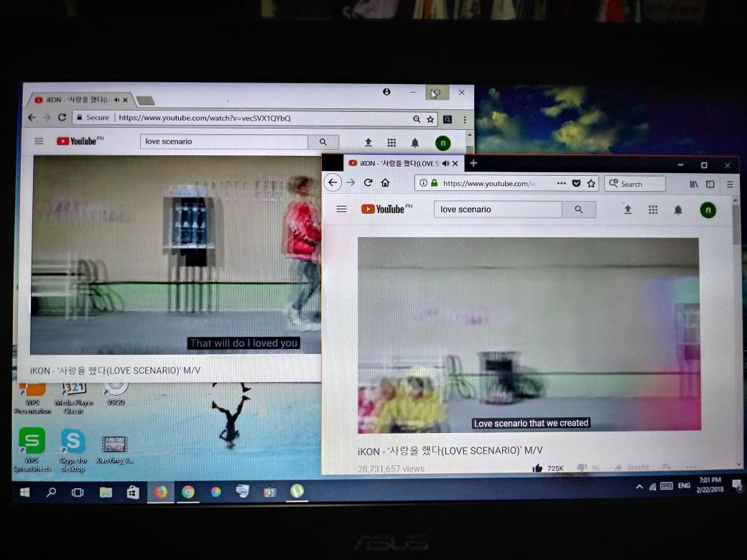Viewport: 747px width, 560px height.
Task: Like the video with the thumbs-up button
Action: (537, 468)
